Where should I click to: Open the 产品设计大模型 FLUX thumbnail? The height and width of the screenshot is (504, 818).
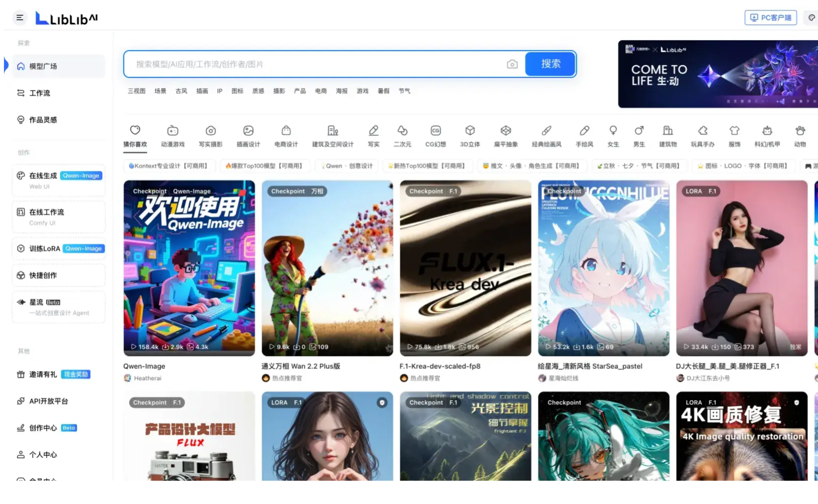point(189,436)
